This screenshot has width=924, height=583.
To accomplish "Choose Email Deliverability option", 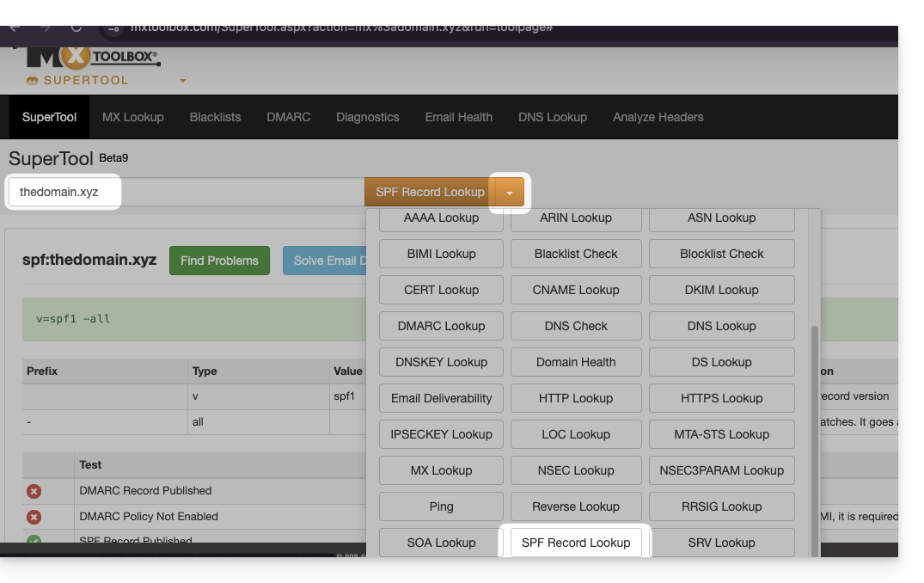I will pos(441,398).
